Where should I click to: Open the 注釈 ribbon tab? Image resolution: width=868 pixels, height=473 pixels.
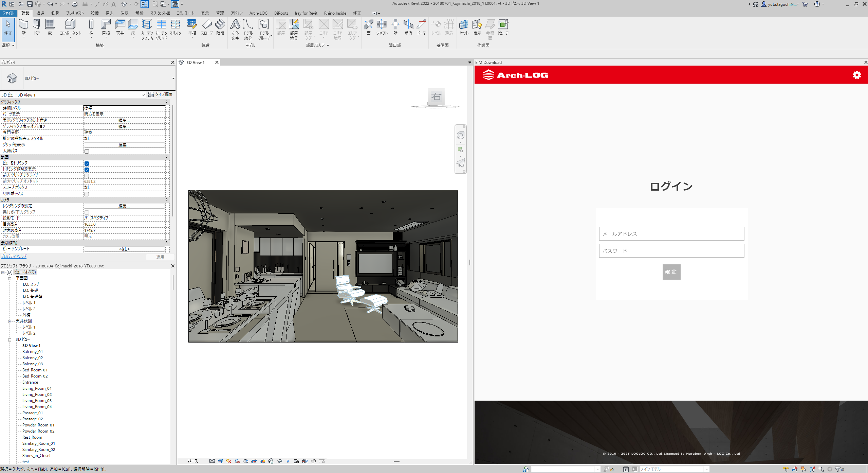[125, 13]
